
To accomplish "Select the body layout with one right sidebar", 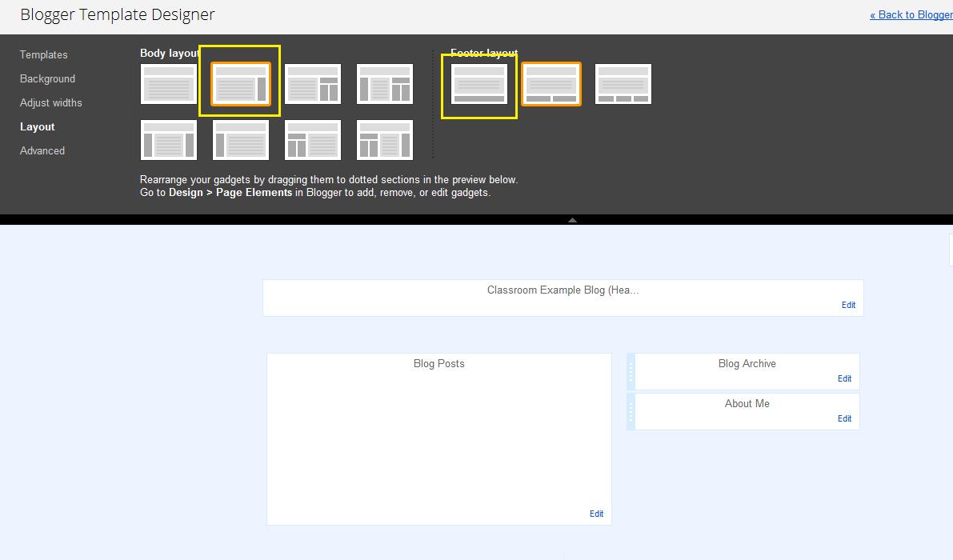I will [x=241, y=83].
